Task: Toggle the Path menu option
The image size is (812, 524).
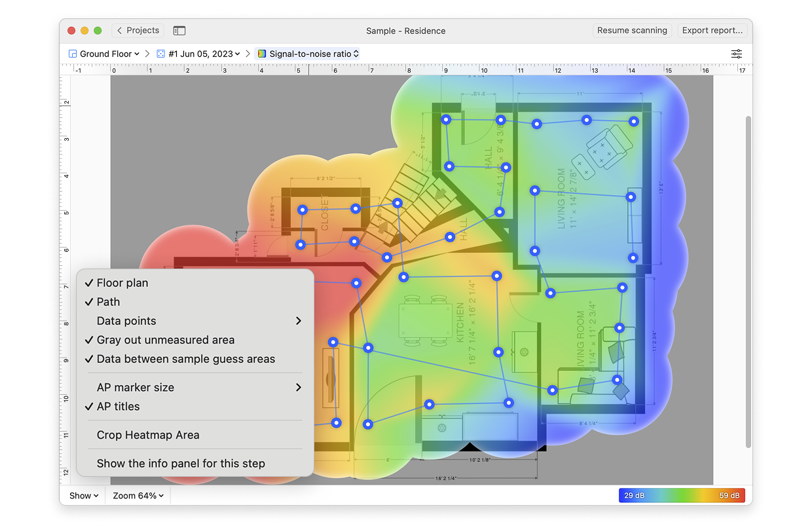Action: point(195,302)
